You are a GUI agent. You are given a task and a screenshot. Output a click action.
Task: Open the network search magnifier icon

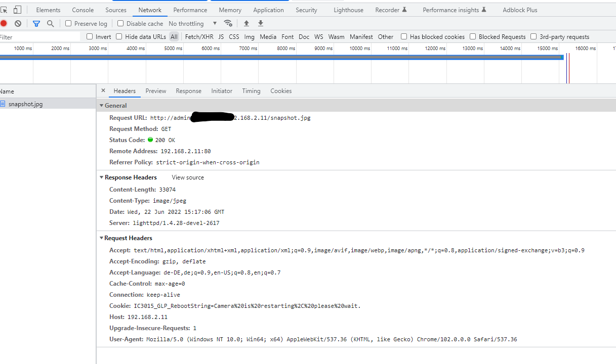pyautogui.click(x=50, y=23)
